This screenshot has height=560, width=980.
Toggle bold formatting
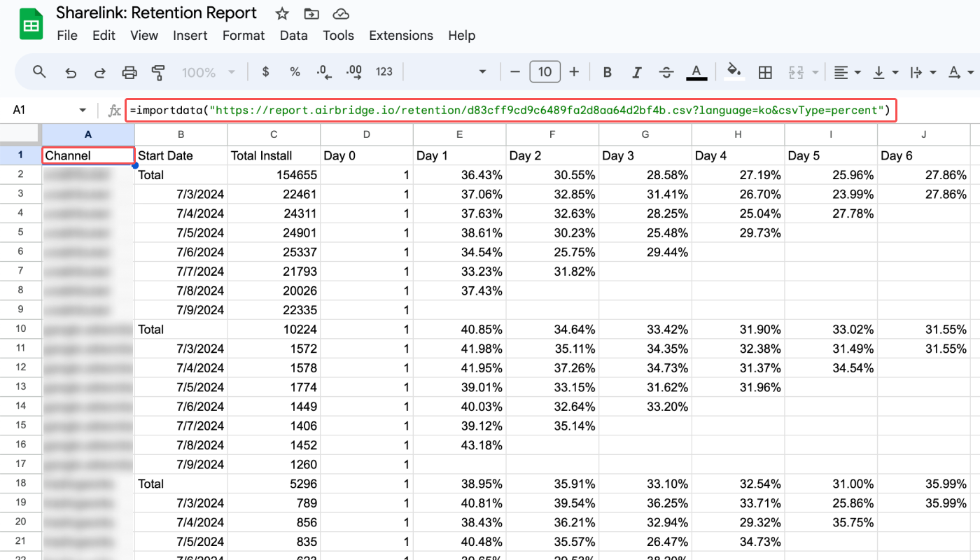608,71
